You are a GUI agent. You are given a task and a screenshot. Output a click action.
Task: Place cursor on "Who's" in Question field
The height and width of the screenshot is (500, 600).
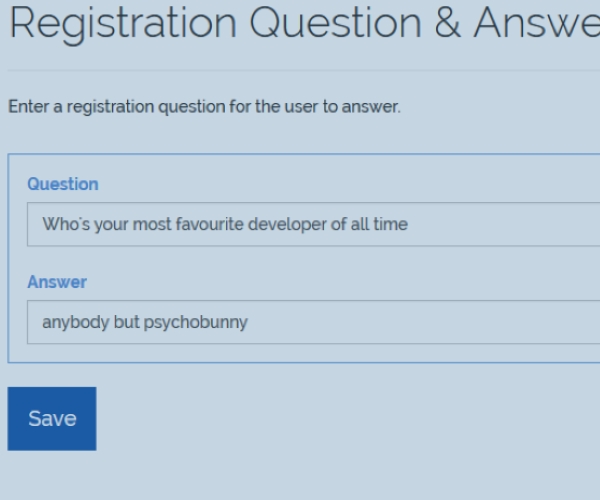66,224
